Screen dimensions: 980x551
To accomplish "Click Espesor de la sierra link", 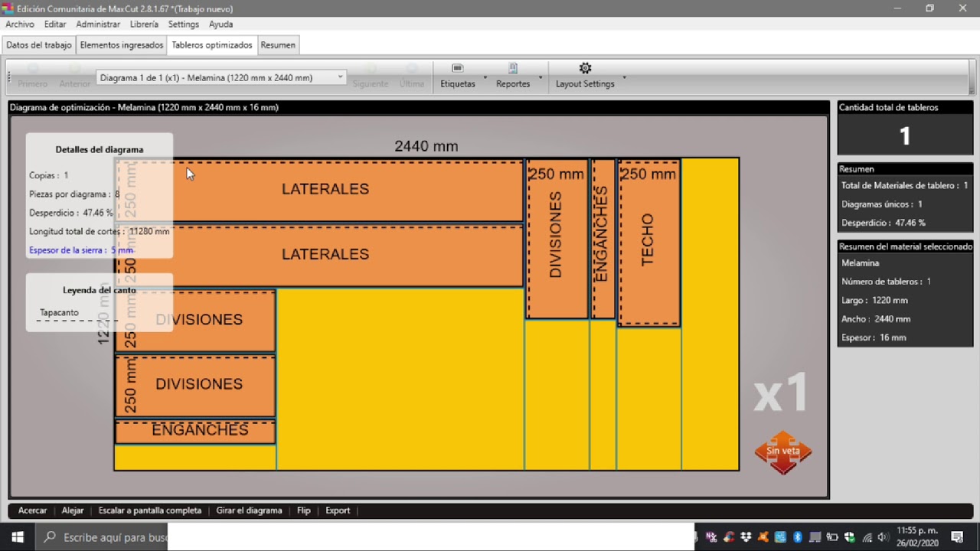I will 80,250.
